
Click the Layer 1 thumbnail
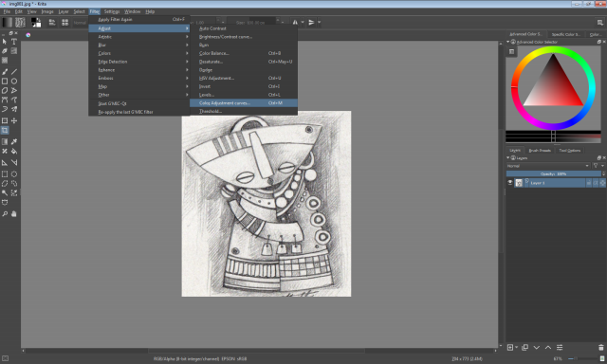(519, 183)
